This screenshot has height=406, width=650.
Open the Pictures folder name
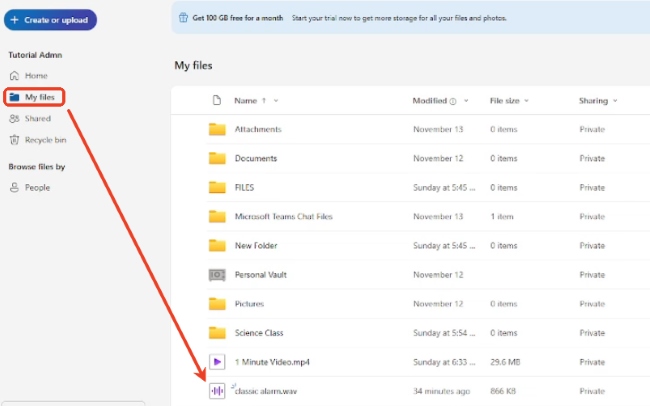coord(249,304)
